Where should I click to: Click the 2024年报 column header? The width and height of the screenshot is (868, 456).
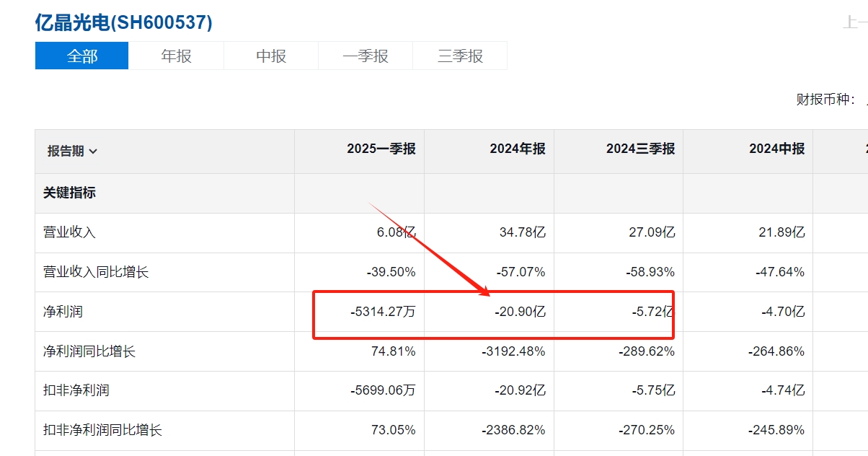518,149
